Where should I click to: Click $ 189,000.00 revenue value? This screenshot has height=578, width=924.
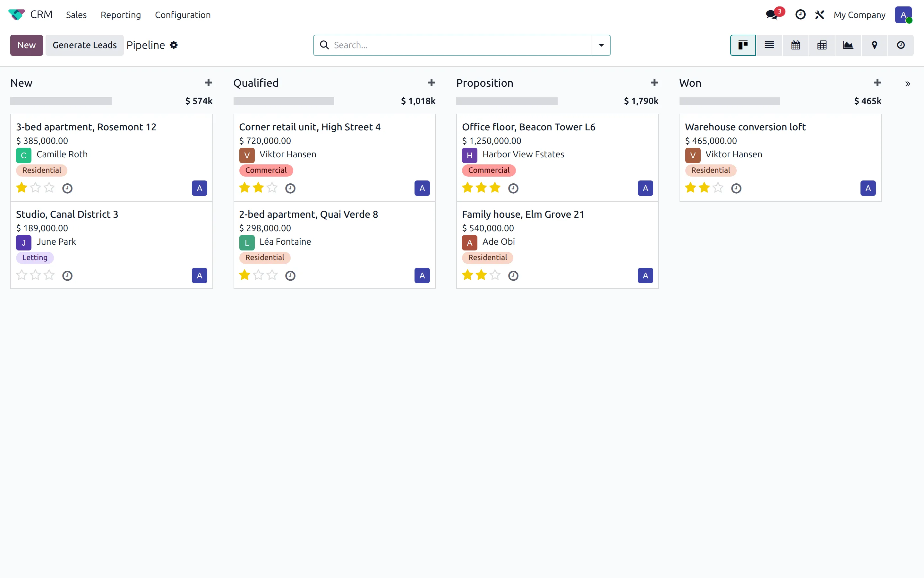click(42, 228)
